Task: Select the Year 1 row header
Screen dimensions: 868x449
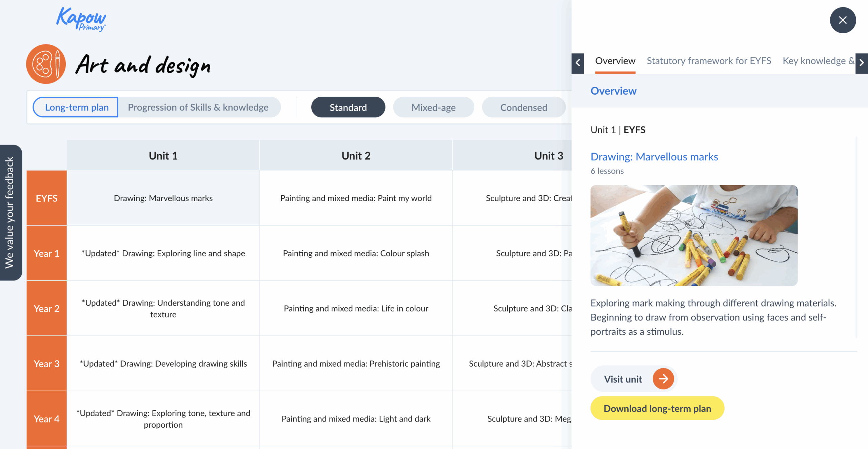Action: coord(47,253)
